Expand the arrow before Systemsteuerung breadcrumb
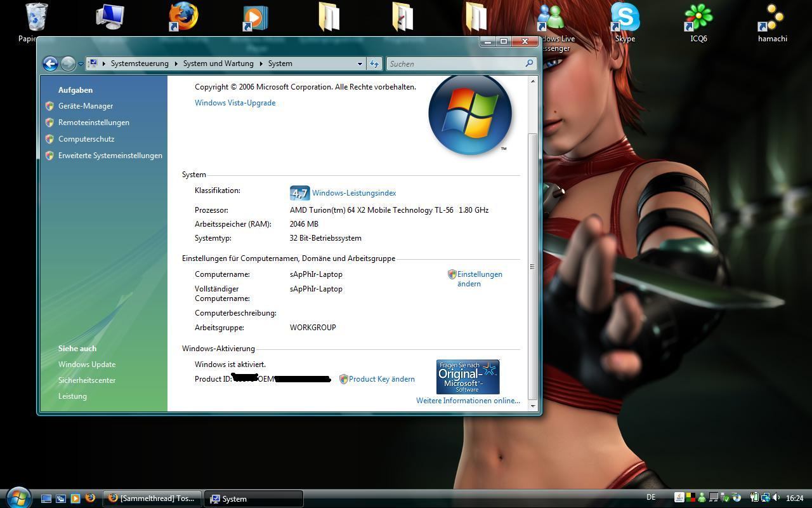This screenshot has height=508, width=812. 103,63
